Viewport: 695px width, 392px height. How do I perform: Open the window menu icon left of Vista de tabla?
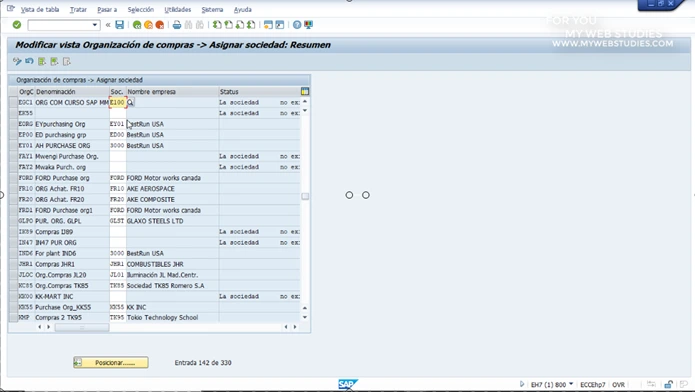click(x=11, y=8)
